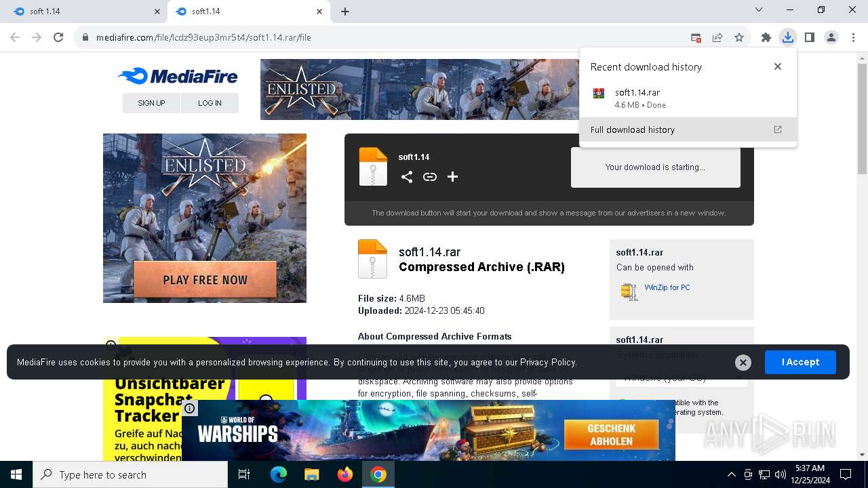Bookmark this page with the star
Screen dimensions: 868x488
[739, 37]
